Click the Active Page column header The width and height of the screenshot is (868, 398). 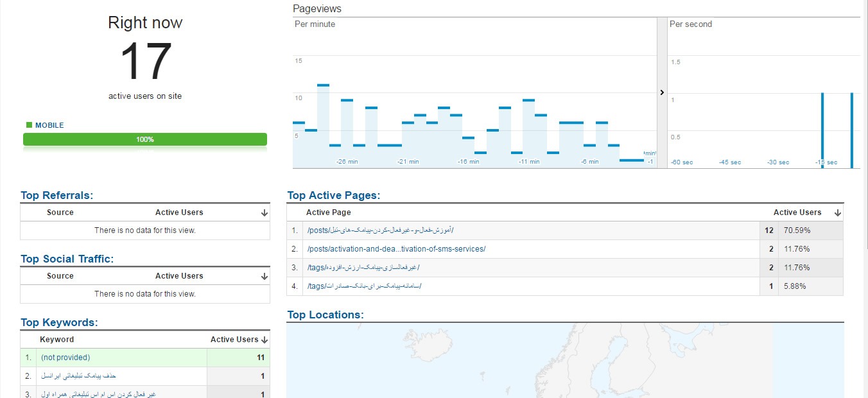329,212
